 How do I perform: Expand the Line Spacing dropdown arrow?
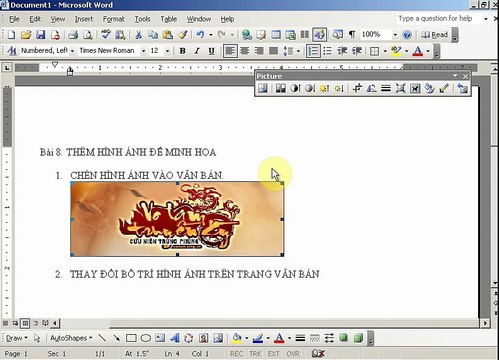(x=298, y=51)
